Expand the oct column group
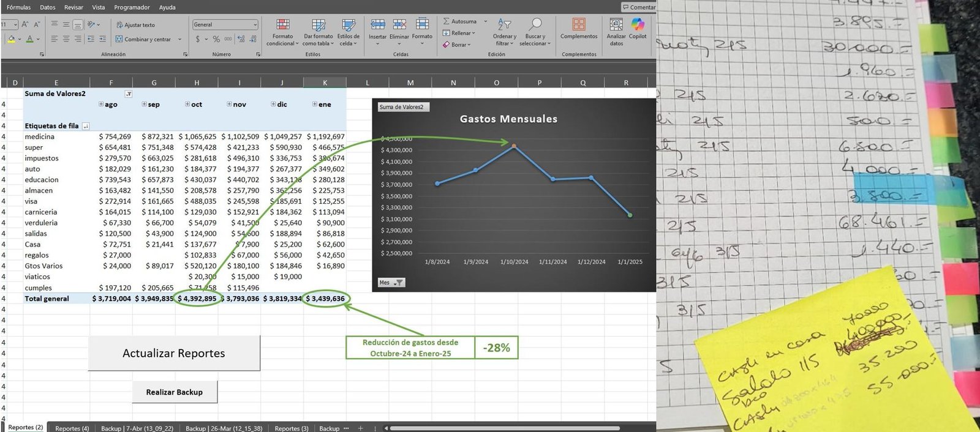This screenshot has width=980, height=432. click(x=187, y=105)
